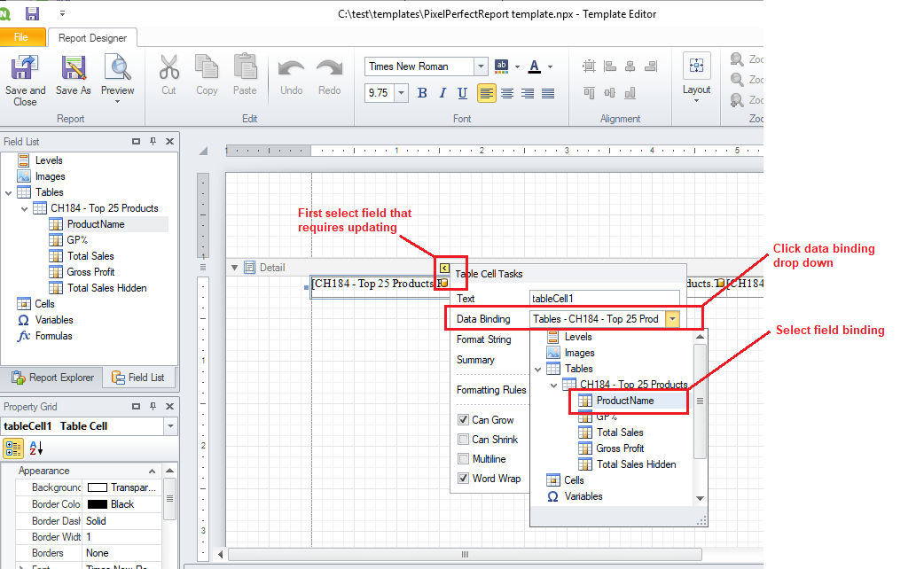Select Total Sales in binding dropdown list

coord(620,433)
